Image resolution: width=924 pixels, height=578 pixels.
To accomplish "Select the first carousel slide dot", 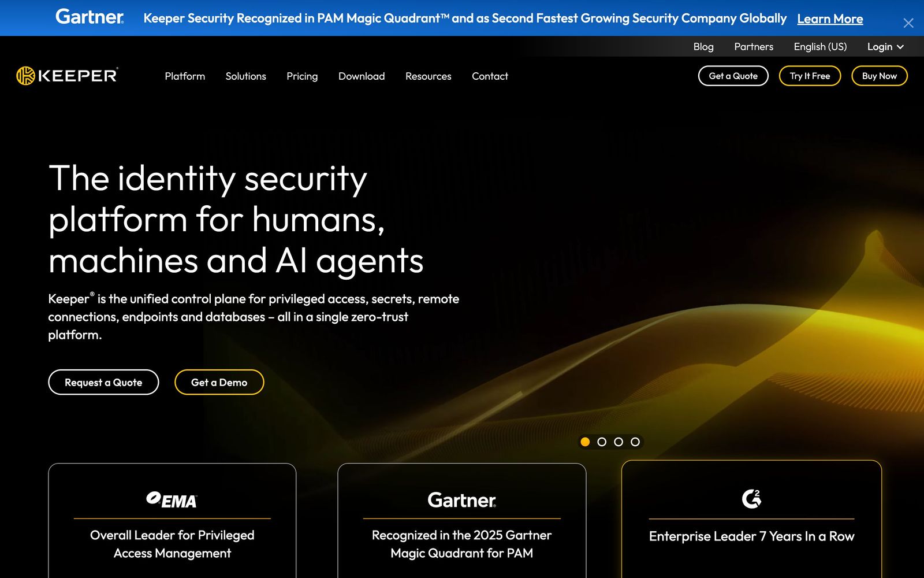I will 585,442.
